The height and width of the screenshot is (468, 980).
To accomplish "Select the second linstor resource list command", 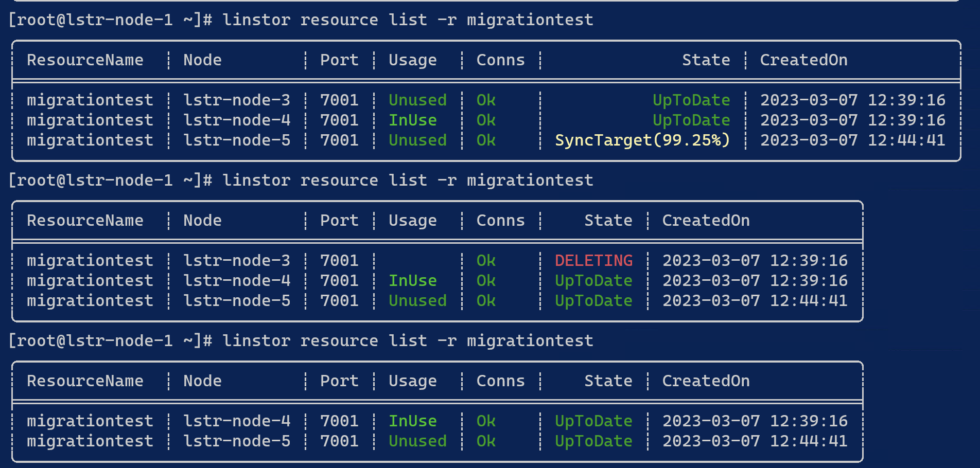I will (x=407, y=179).
